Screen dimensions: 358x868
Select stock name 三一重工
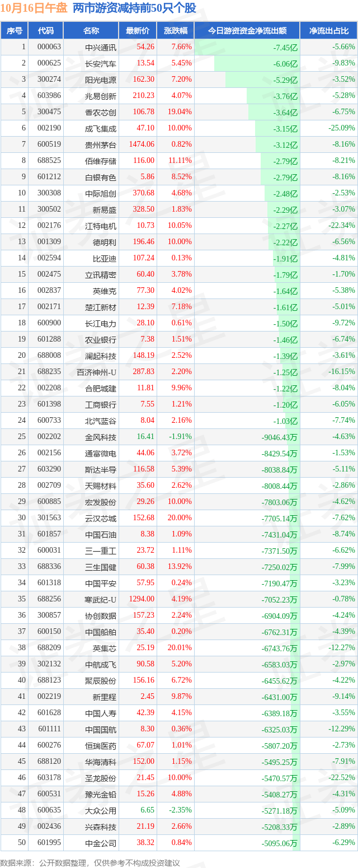[x=101, y=550]
